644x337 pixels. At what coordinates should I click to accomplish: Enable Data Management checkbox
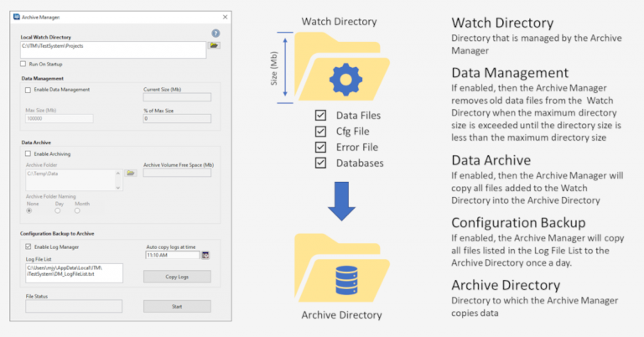click(28, 90)
